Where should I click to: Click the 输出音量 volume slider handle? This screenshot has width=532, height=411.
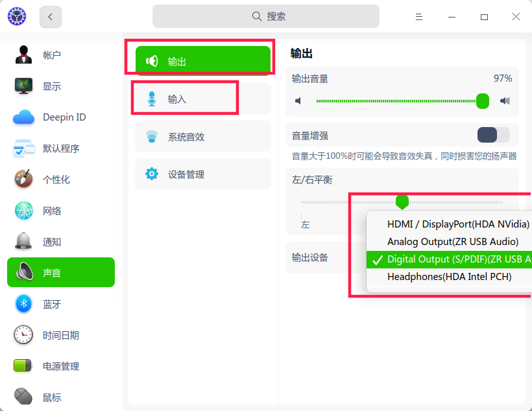tap(482, 101)
